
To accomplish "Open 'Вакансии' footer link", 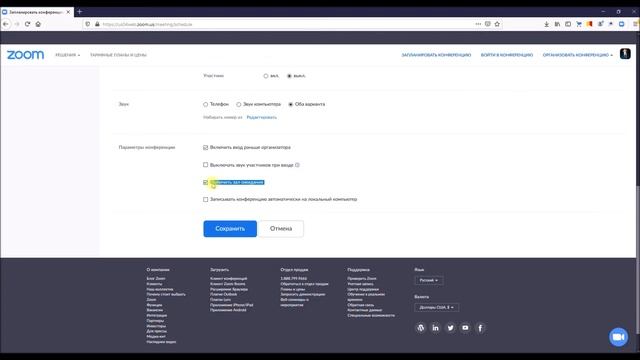I will (155, 310).
